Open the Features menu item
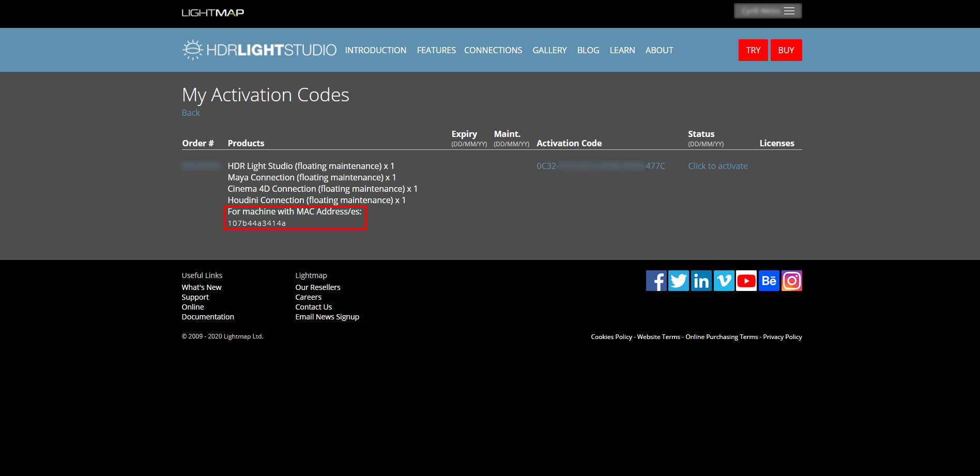The width and height of the screenshot is (980, 476). (x=436, y=50)
